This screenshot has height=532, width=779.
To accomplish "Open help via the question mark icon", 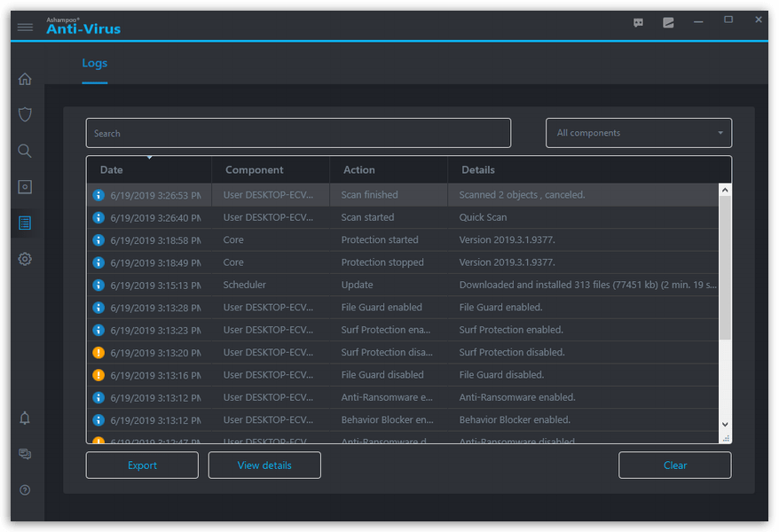I will (x=25, y=489).
